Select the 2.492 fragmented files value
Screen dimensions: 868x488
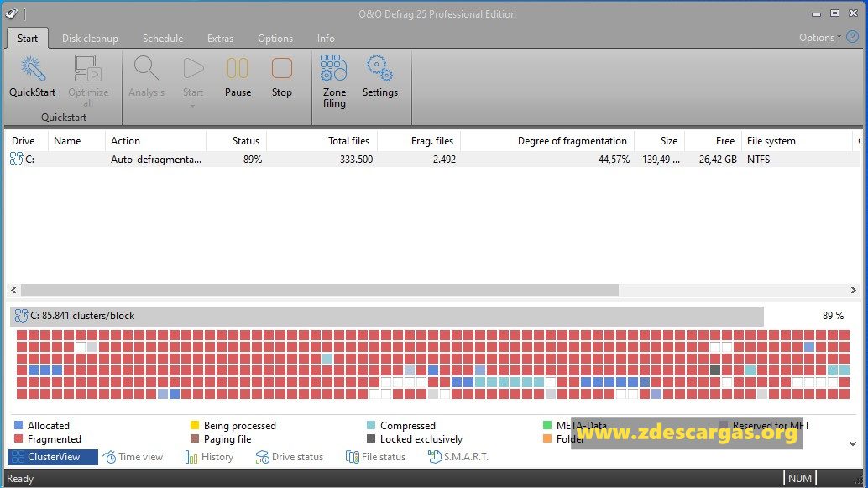click(x=444, y=159)
